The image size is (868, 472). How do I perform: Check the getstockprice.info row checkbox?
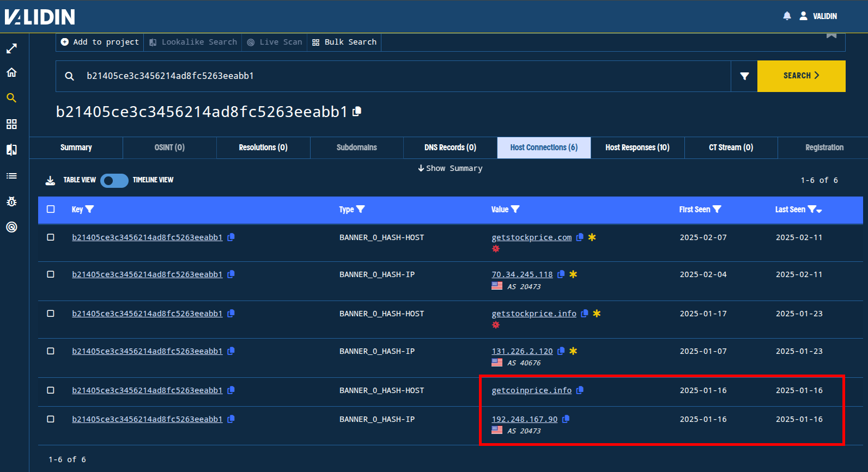click(x=51, y=314)
